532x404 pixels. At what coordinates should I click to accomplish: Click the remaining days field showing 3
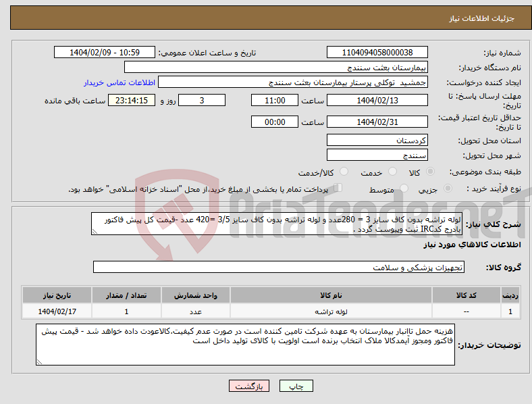(202, 101)
